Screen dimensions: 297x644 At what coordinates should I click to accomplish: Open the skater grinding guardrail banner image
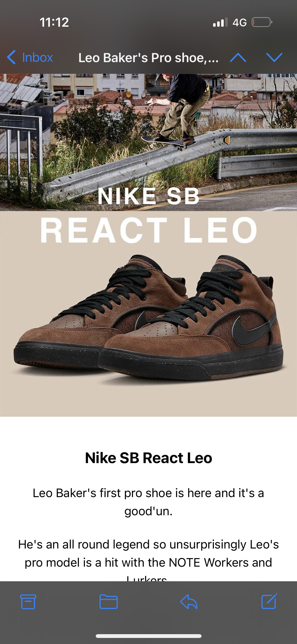pos(148,142)
